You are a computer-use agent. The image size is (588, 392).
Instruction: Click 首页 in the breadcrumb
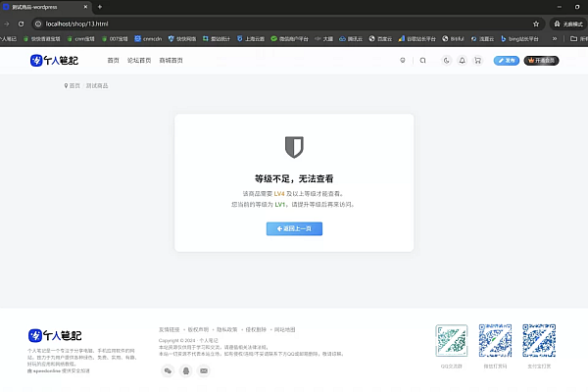74,86
